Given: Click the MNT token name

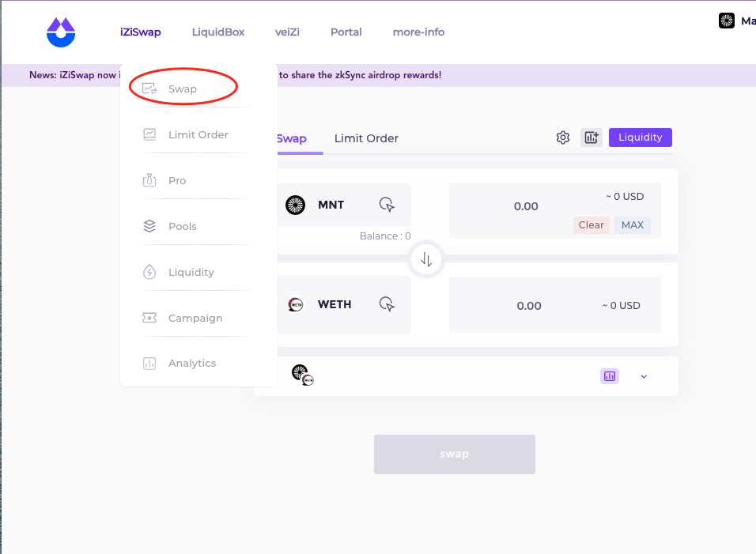Looking at the screenshot, I should 331,205.
